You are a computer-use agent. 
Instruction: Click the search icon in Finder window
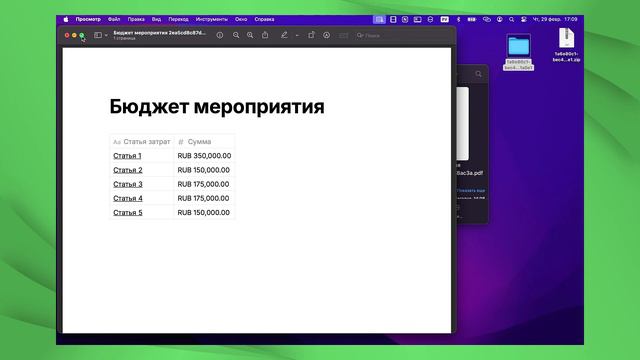click(x=478, y=74)
